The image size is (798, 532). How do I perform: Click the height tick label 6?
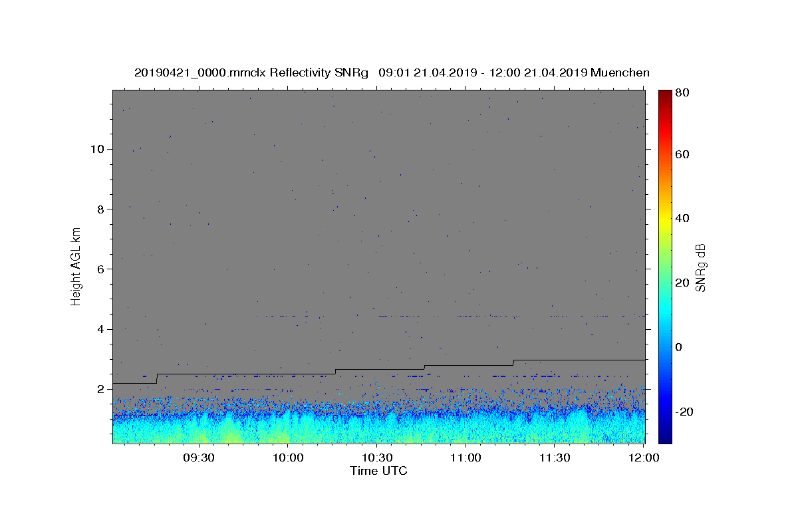[101, 269]
